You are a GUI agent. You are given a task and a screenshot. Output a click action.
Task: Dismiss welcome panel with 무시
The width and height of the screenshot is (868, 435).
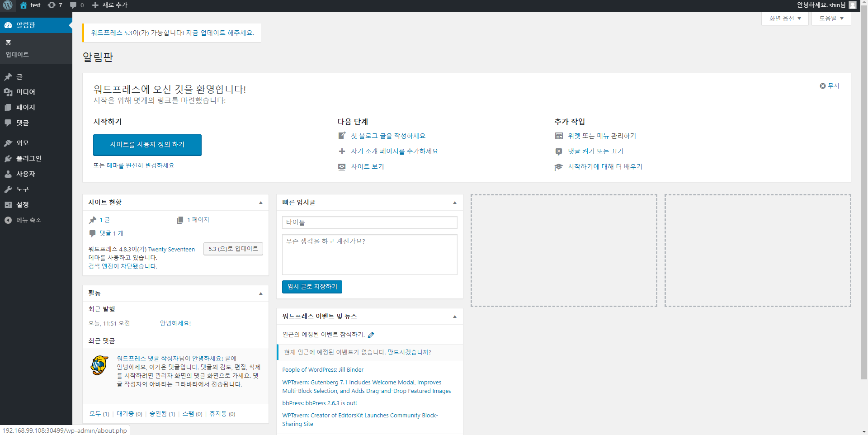tap(830, 86)
